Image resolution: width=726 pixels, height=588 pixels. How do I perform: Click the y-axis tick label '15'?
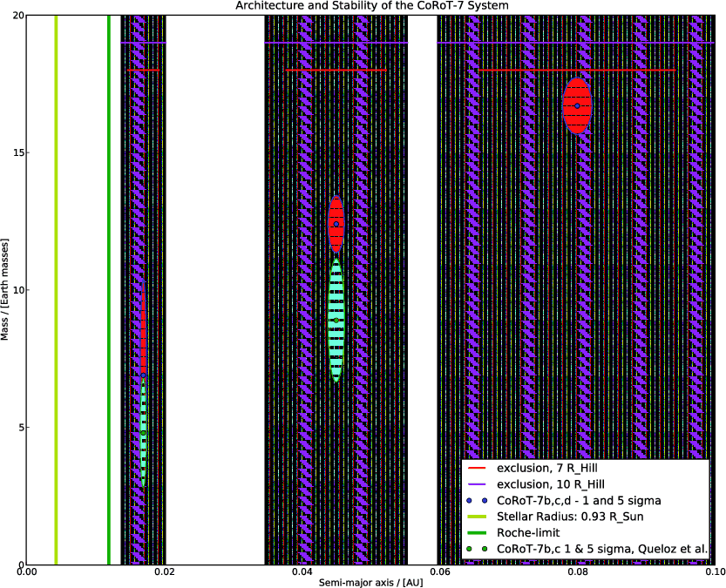click(18, 153)
